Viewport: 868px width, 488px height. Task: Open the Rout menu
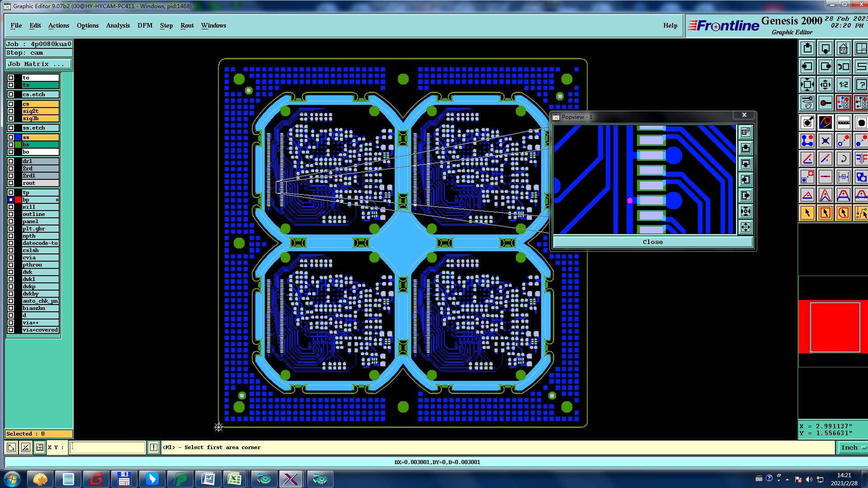click(187, 26)
